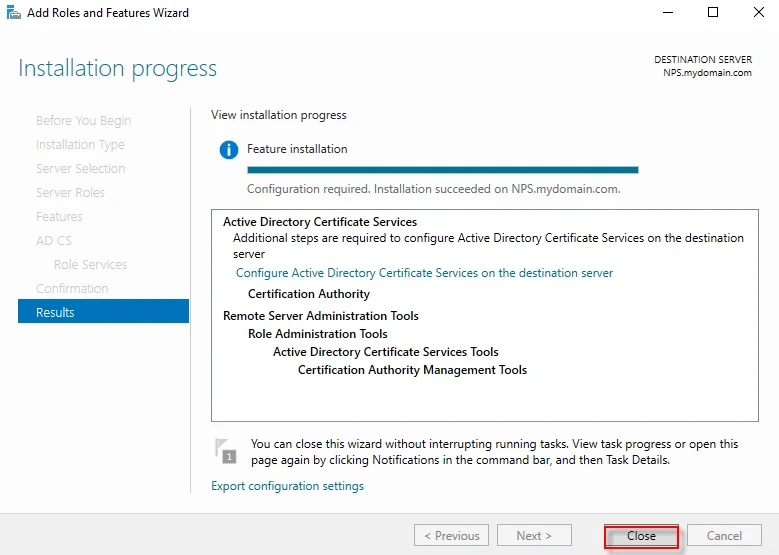This screenshot has width=779, height=555.
Task: Click the Next button
Action: [x=534, y=536]
